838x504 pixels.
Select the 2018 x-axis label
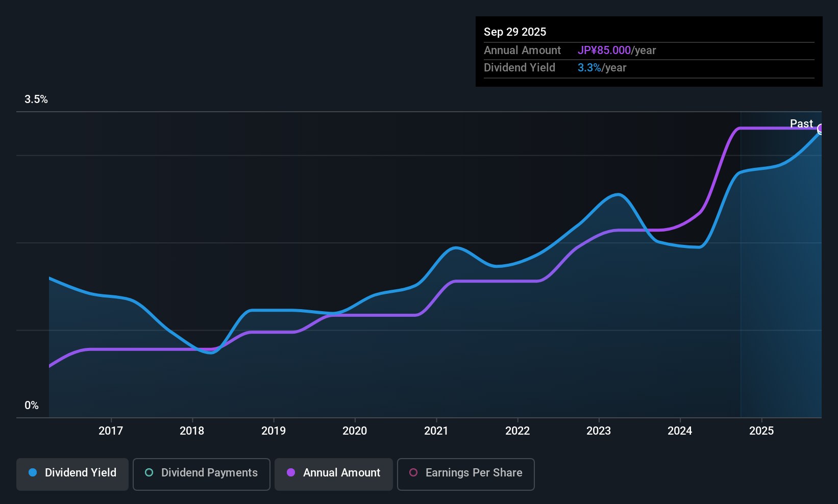(192, 431)
